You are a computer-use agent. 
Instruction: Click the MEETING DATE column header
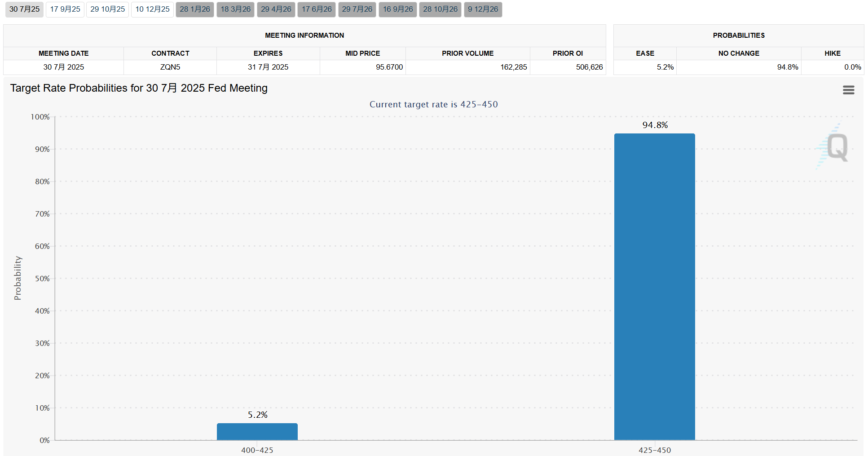tap(63, 53)
